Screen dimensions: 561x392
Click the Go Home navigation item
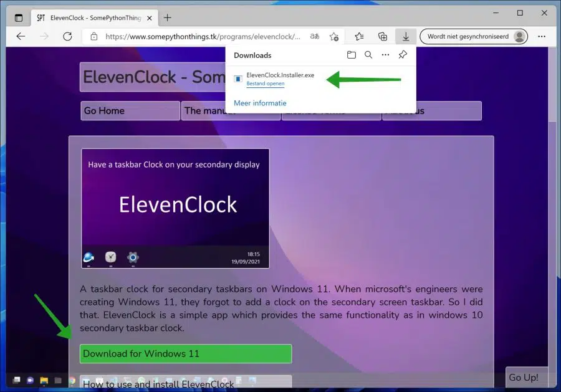point(130,111)
